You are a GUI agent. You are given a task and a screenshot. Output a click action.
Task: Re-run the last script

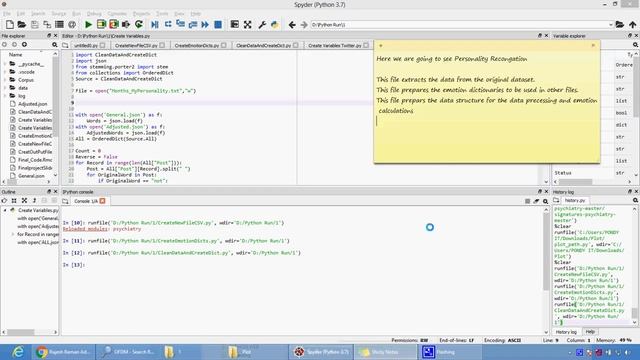(x=139, y=24)
